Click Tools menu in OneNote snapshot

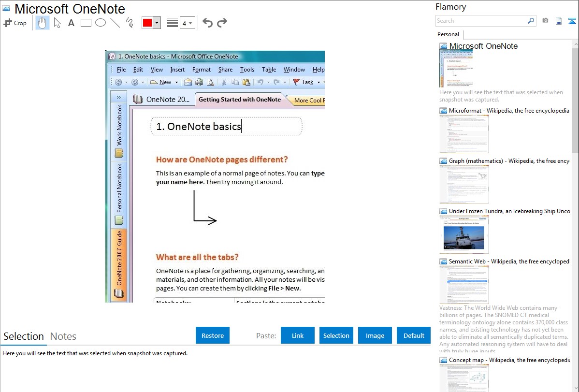[x=247, y=70]
